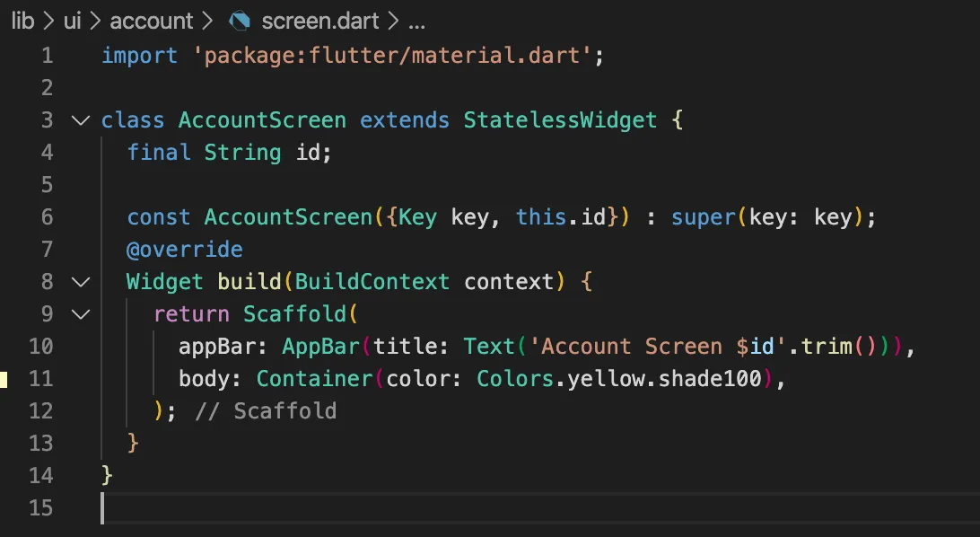Open the lib breadcrumb folder
980x537 pixels.
22,21
